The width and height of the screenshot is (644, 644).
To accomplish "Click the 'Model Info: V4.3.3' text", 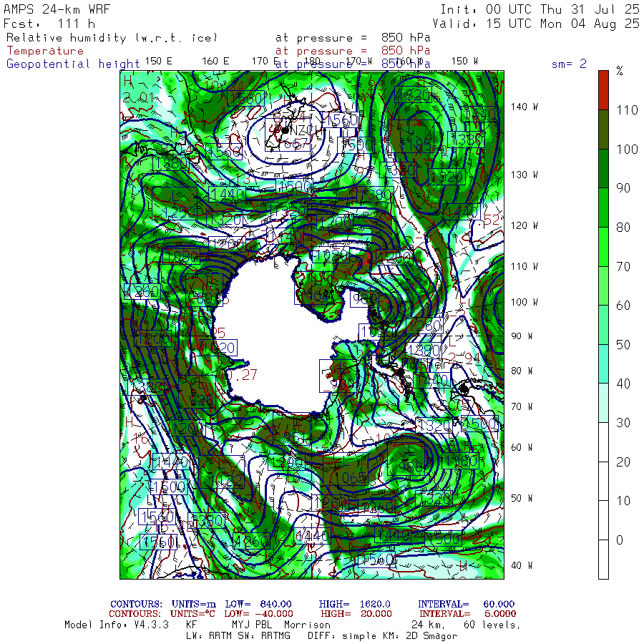I will [117, 625].
